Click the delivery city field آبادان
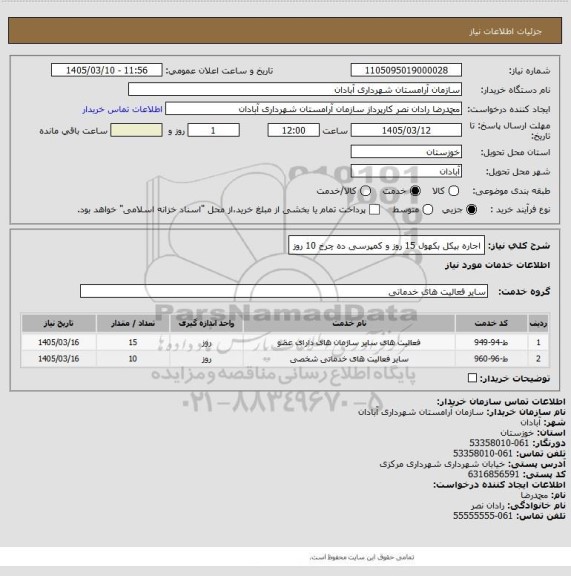This screenshot has width=571, height=576. pos(406,171)
